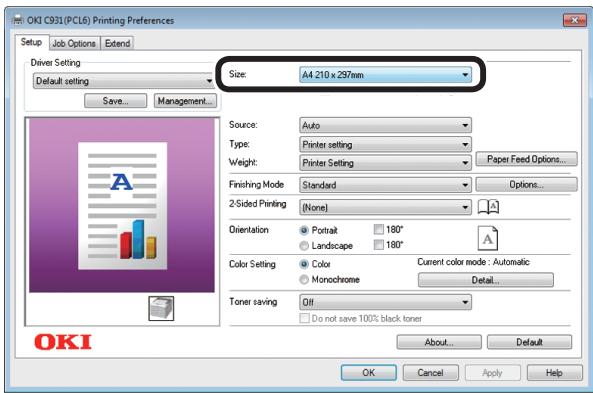593x393 pixels.
Task: Switch to the Setup tab
Action: pyautogui.click(x=32, y=42)
